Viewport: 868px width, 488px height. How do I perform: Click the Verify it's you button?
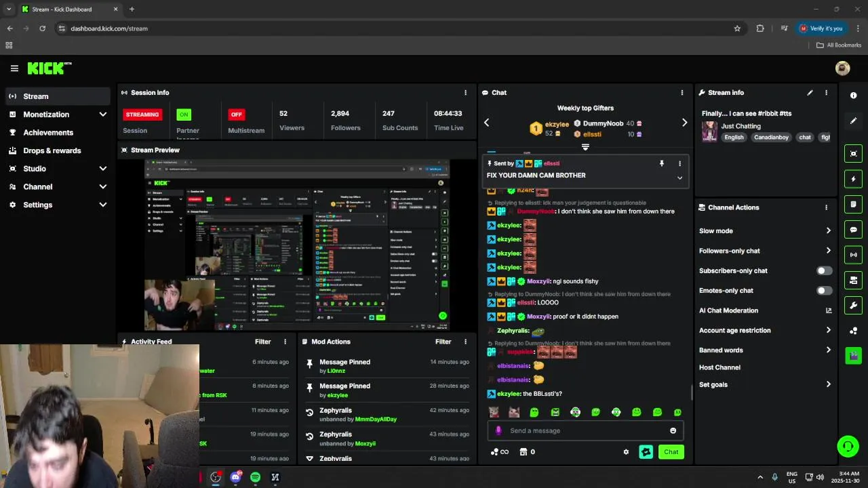tap(821, 28)
